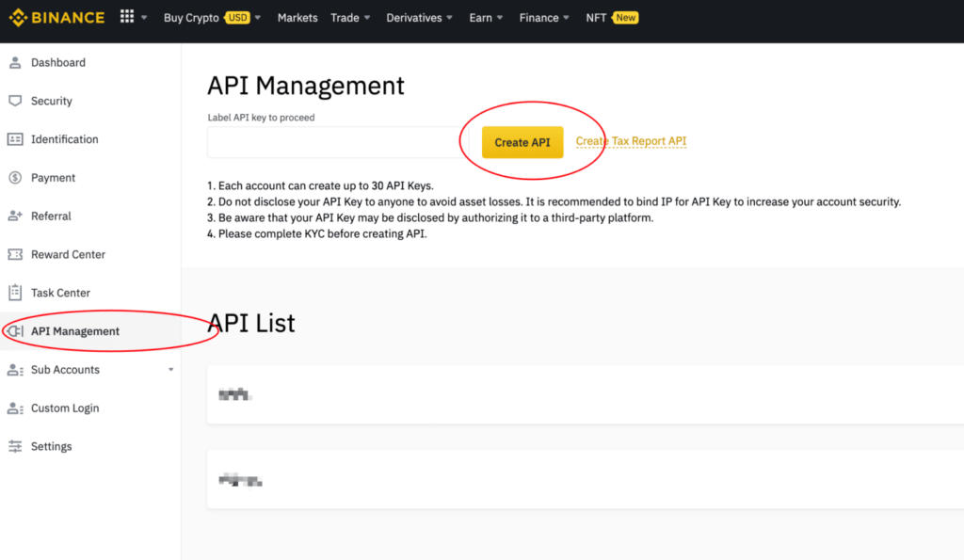Click the Identification sidebar icon
The image size is (964, 560).
click(14, 138)
